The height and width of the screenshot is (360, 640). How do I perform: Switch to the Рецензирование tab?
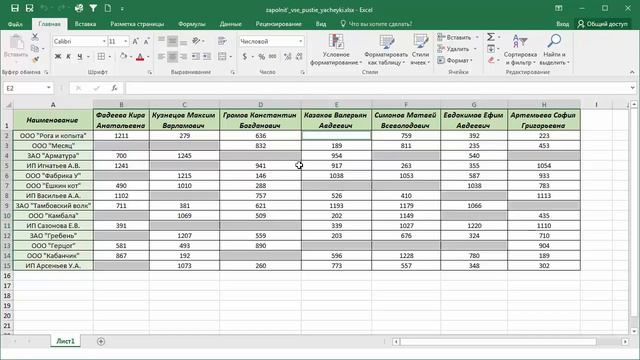278,24
